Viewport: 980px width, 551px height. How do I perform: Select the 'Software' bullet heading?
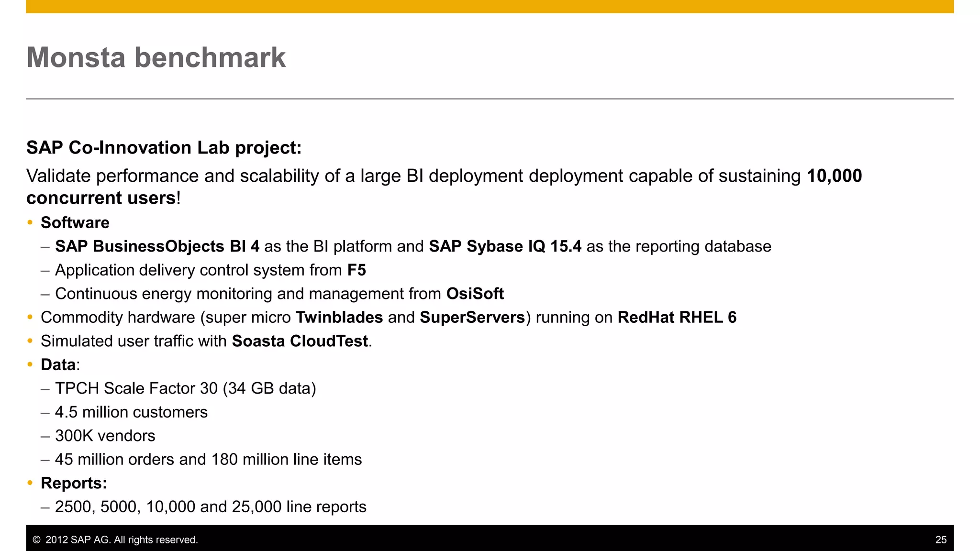[x=75, y=223]
